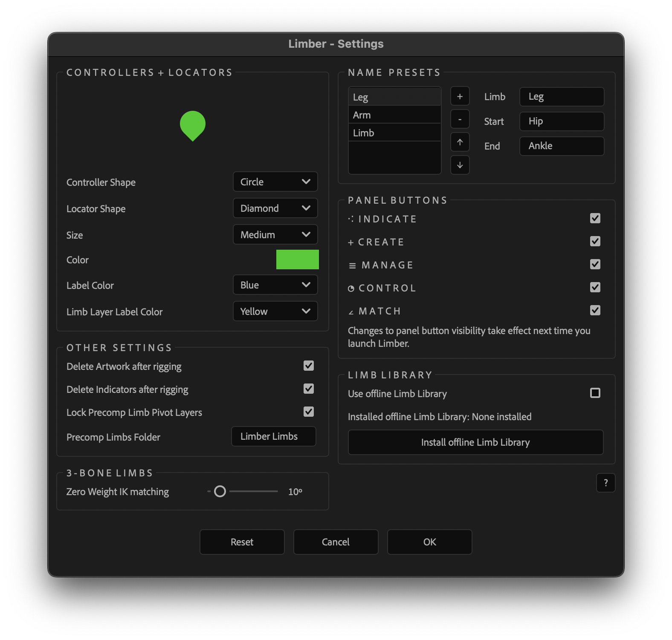
Task: Click the Zero Weight IK matching slider handle
Action: [x=220, y=491]
